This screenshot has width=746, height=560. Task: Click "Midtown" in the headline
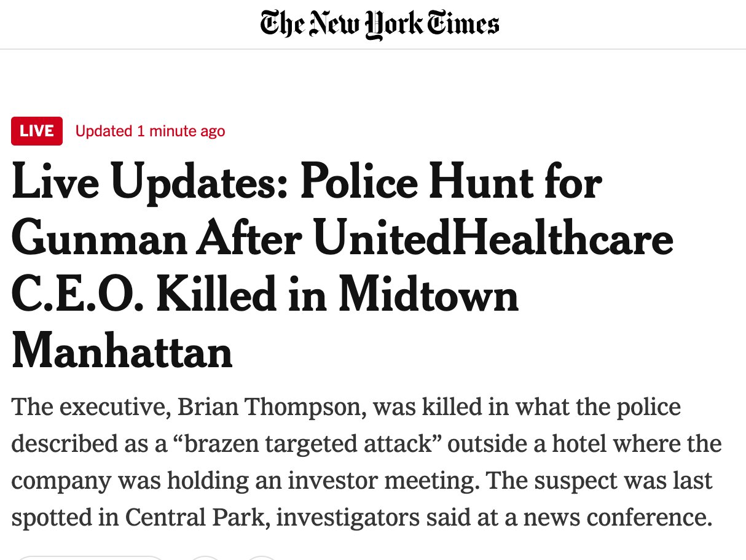(429, 295)
